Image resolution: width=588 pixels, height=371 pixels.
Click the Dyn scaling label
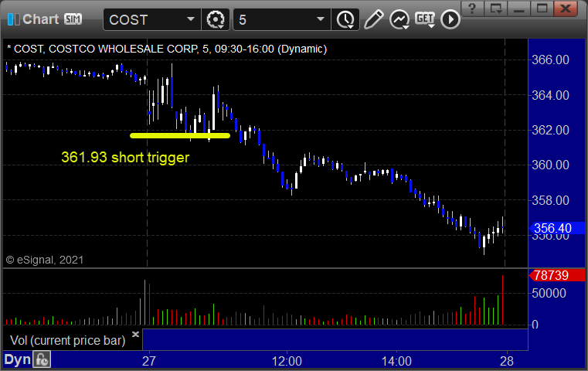point(17,359)
